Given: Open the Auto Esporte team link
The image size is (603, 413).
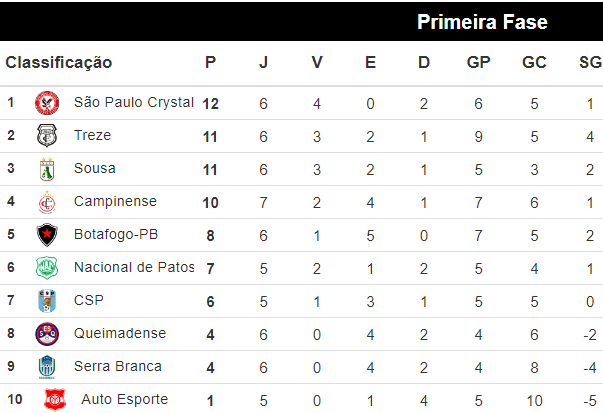Looking at the screenshot, I should pyautogui.click(x=124, y=399).
